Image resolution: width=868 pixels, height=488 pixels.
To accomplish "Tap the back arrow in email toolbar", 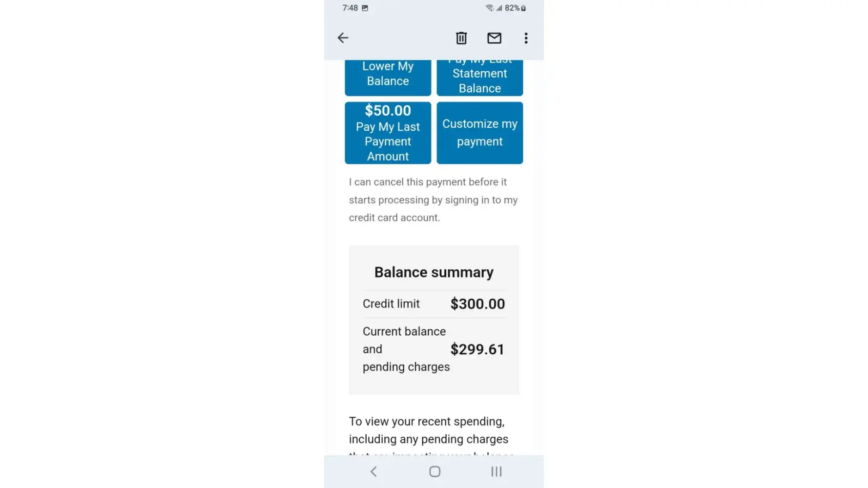I will pyautogui.click(x=343, y=38).
